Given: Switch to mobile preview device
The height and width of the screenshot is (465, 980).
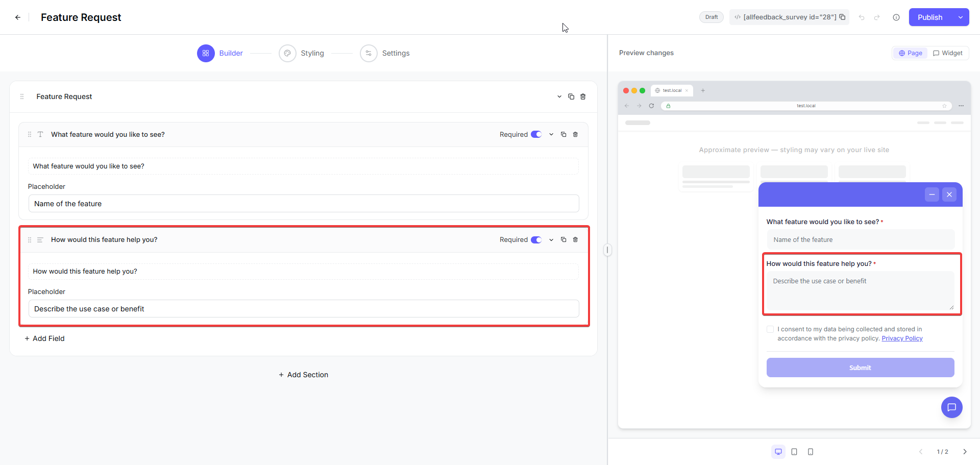Looking at the screenshot, I should (811, 452).
